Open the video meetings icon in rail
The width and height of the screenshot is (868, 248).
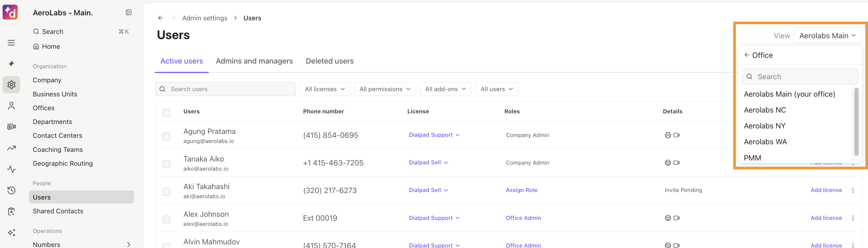11,127
